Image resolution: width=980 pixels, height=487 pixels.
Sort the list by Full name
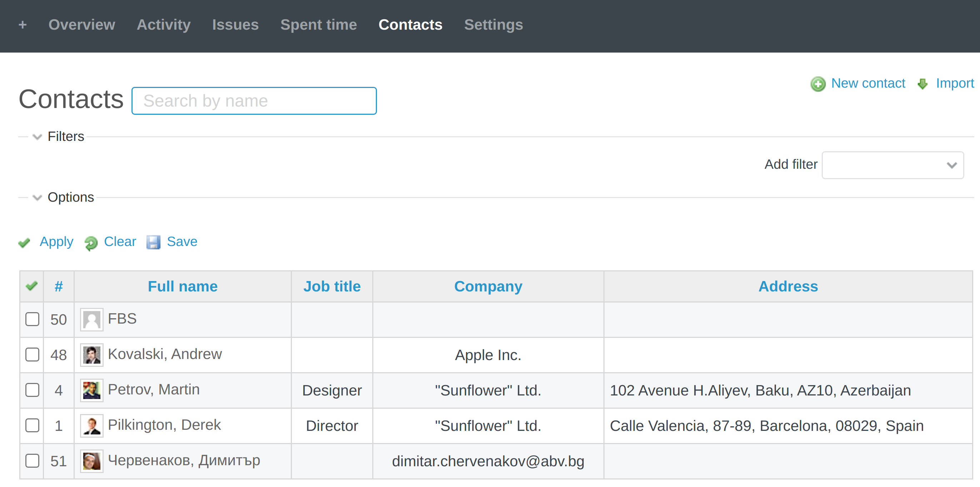pyautogui.click(x=183, y=286)
